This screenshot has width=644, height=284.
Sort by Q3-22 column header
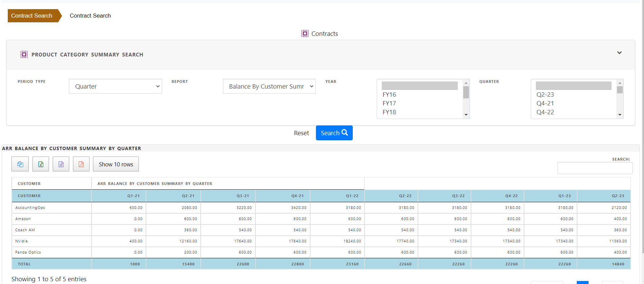coord(444,196)
